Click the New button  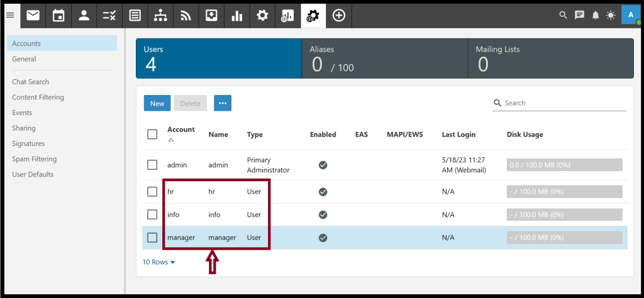[x=157, y=103]
